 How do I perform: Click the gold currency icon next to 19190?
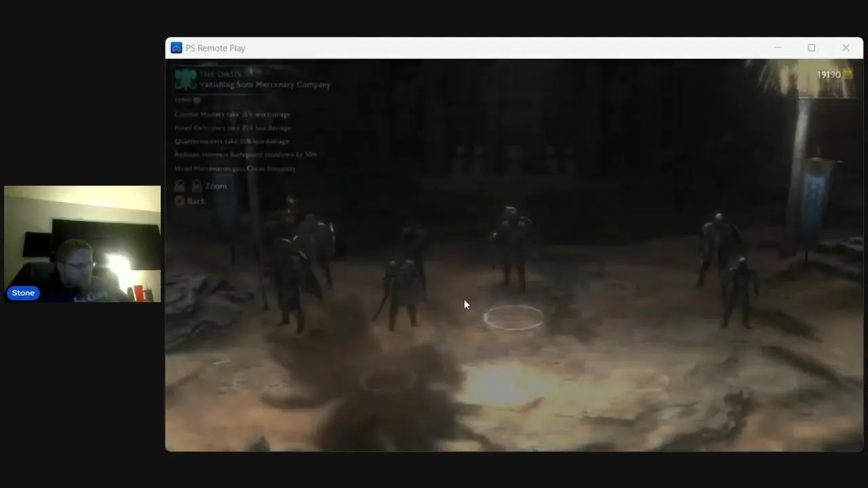point(848,75)
